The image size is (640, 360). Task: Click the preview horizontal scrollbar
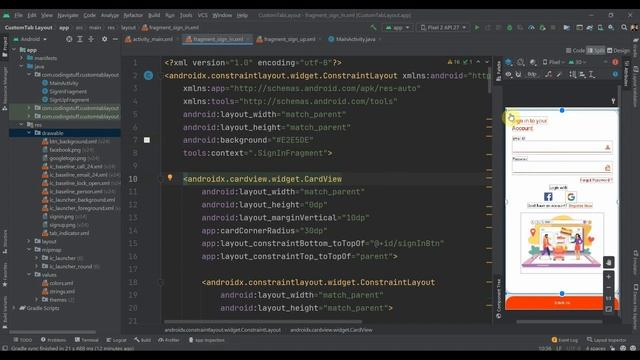click(x=559, y=322)
